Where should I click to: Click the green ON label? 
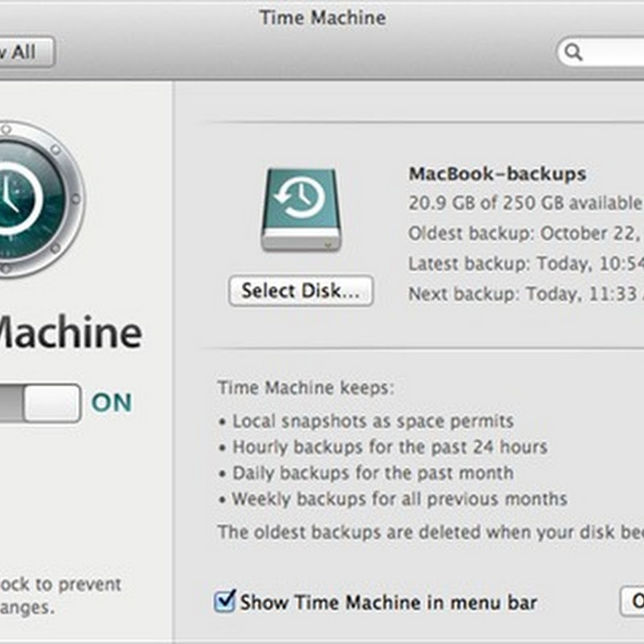pos(111,402)
